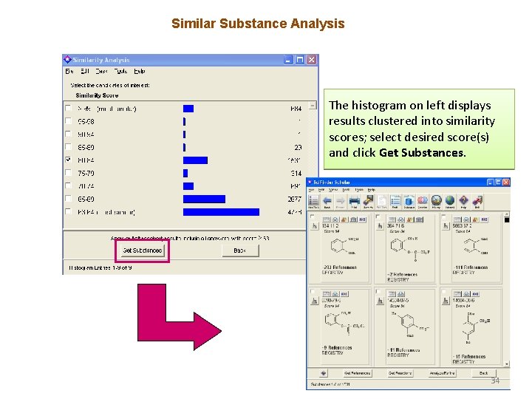The height and width of the screenshot is (399, 532).
Task: Open History from the SciFinder toolbar
Action: (437, 201)
